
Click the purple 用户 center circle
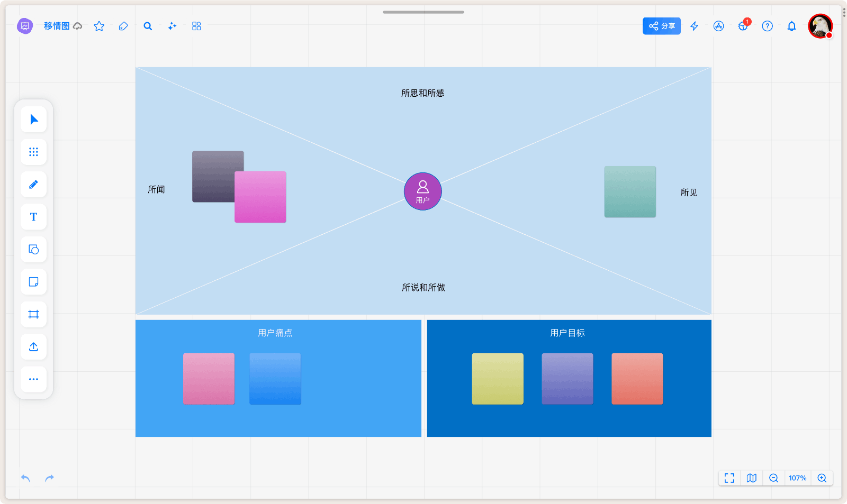click(x=422, y=191)
